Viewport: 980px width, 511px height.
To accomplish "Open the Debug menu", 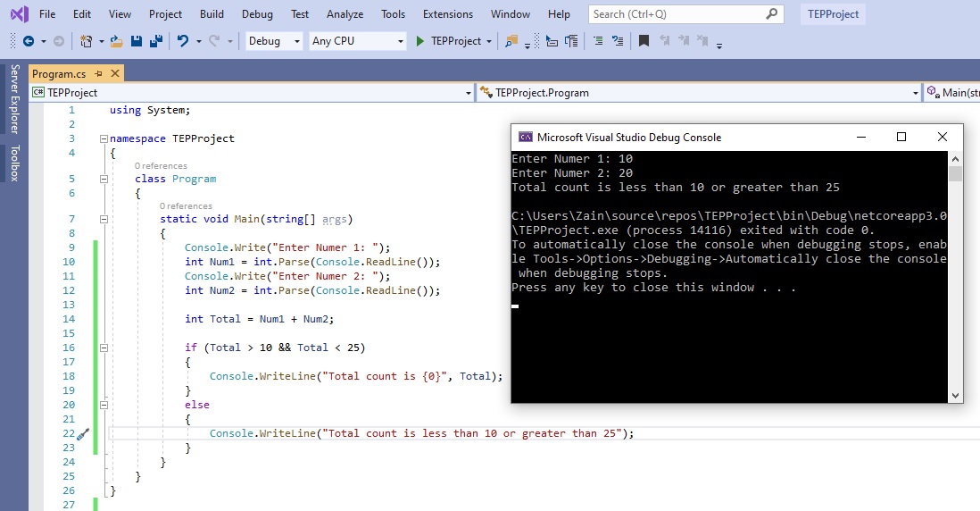I will pos(257,13).
